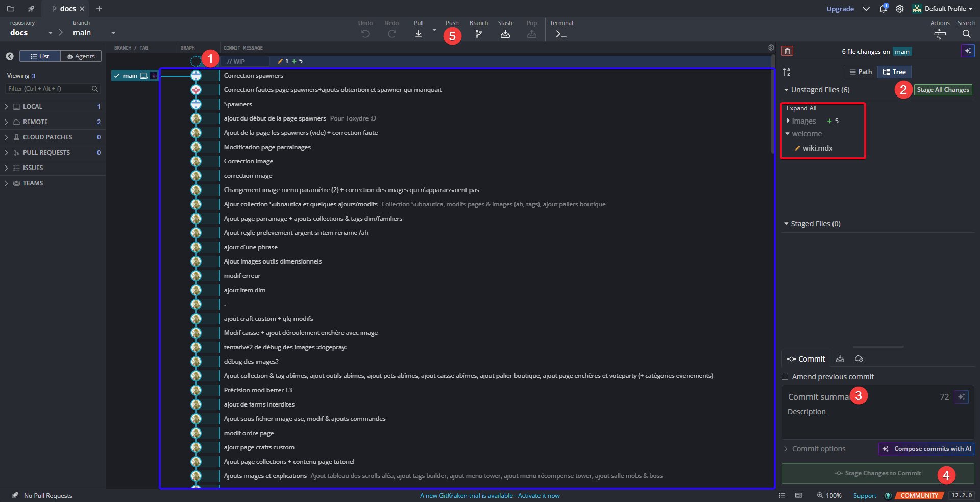Switch file view to Tree
This screenshot has height=502, width=980.
coord(894,72)
